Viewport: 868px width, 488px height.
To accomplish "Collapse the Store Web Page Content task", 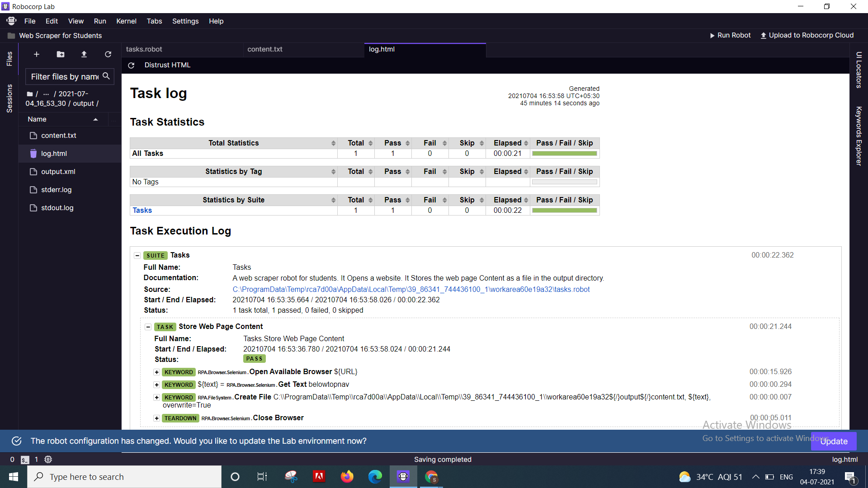I will 148,327.
